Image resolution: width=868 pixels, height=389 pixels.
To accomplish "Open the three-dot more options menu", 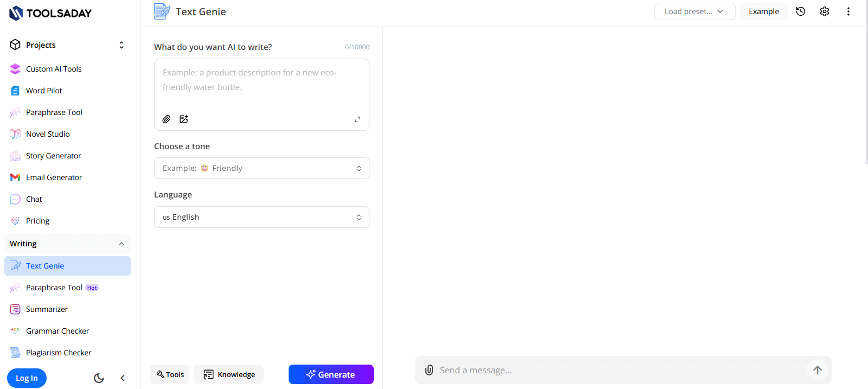I will click(x=848, y=11).
